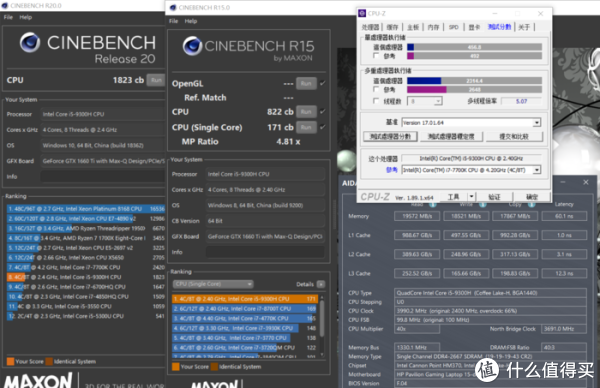Run the Cinebench R20 CPU test
The height and width of the screenshot is (388, 600).
[x=156, y=80]
